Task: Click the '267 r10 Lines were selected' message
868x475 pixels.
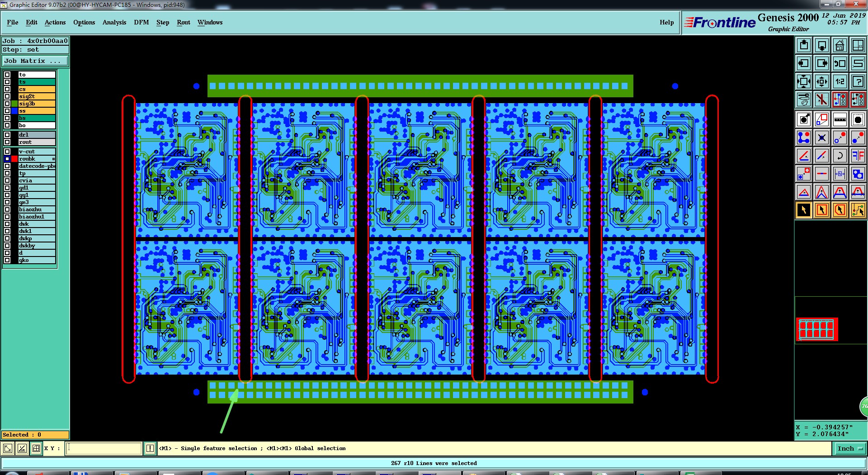Action: pyautogui.click(x=434, y=463)
